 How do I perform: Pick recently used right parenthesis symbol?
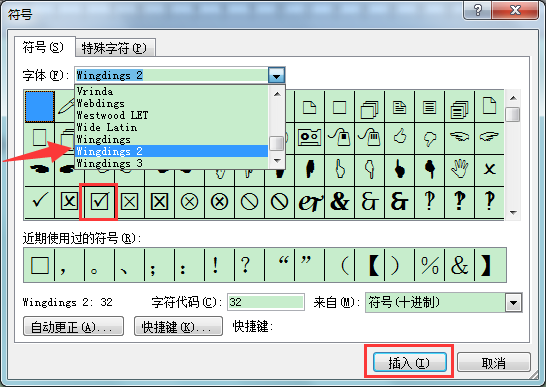click(399, 265)
